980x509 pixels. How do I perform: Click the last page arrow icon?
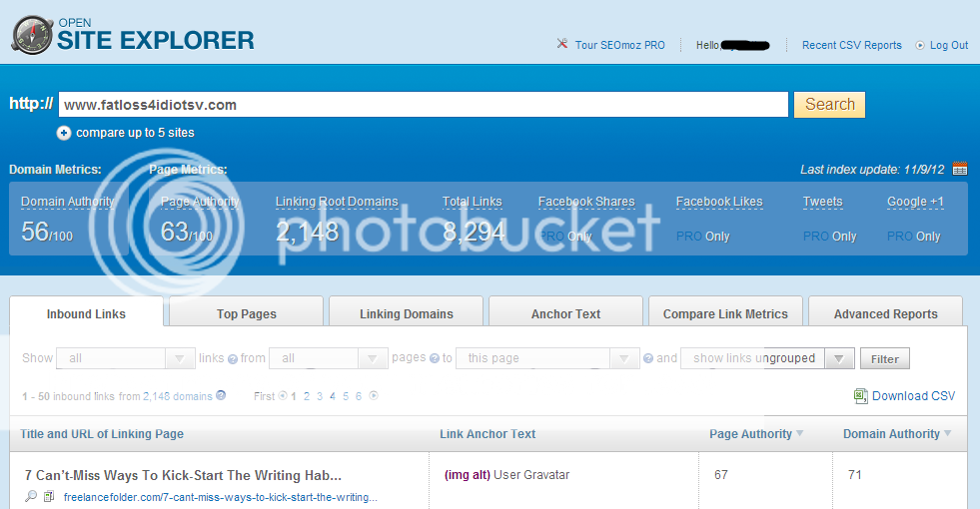pos(374,395)
